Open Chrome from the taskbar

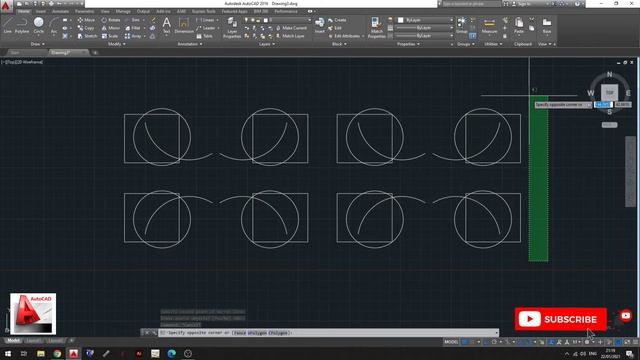[57, 353]
